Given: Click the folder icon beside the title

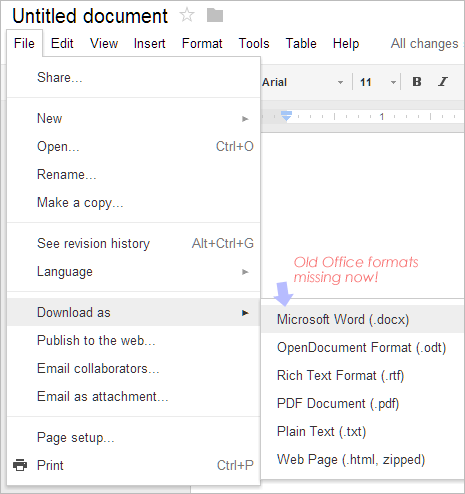Looking at the screenshot, I should click(x=215, y=15).
